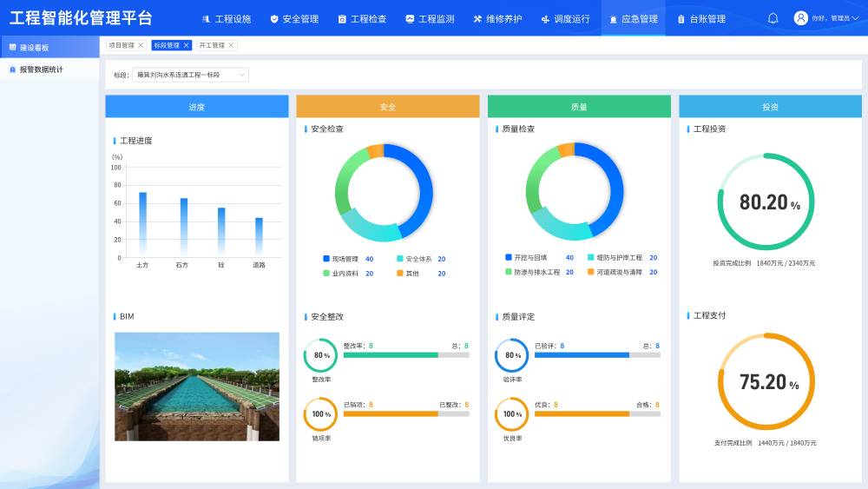This screenshot has height=489, width=868.
Task: Click the 质量评定 section title
Action: [518, 317]
